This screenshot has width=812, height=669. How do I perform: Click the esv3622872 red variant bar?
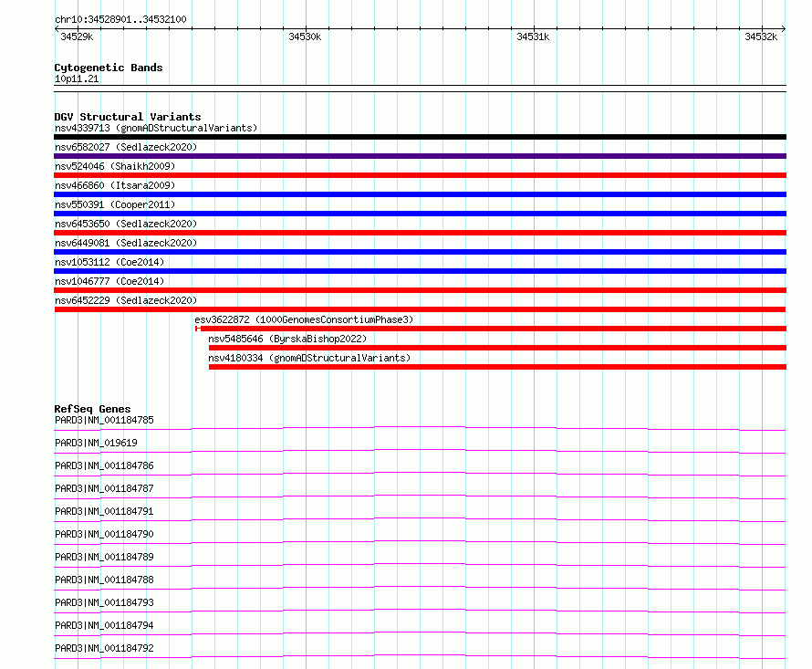click(491, 329)
